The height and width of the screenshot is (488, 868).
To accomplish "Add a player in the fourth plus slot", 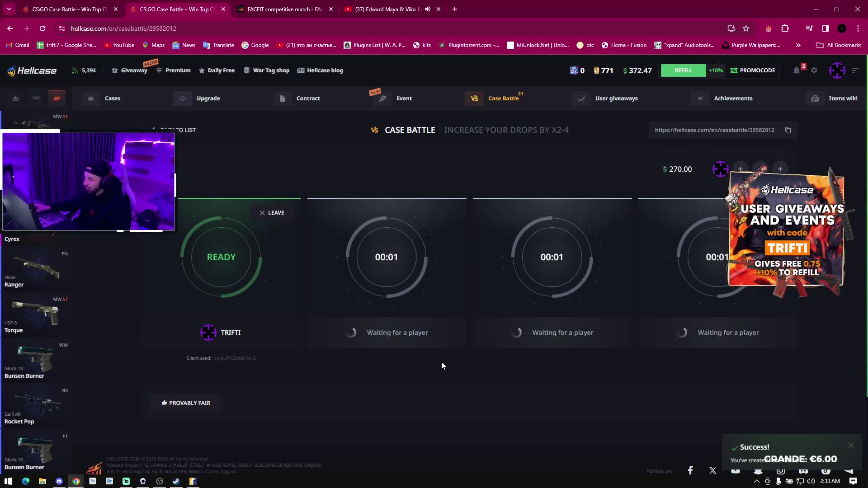I will (780, 169).
